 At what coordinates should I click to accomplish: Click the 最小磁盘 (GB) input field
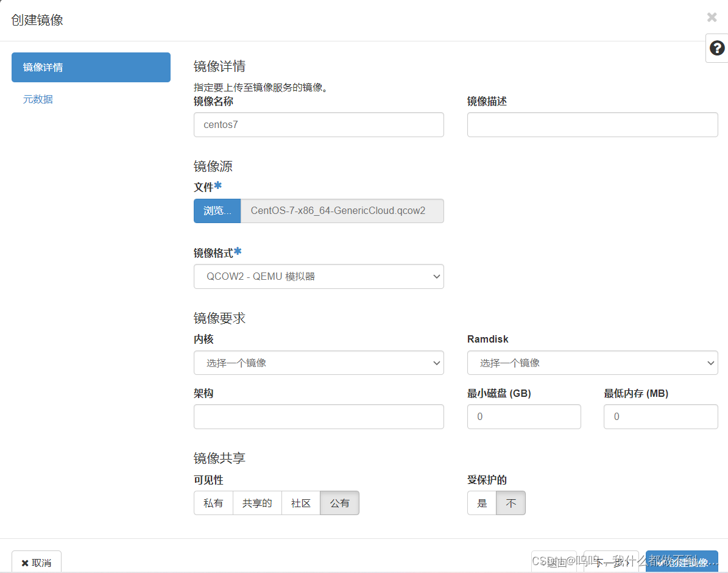tap(523, 416)
